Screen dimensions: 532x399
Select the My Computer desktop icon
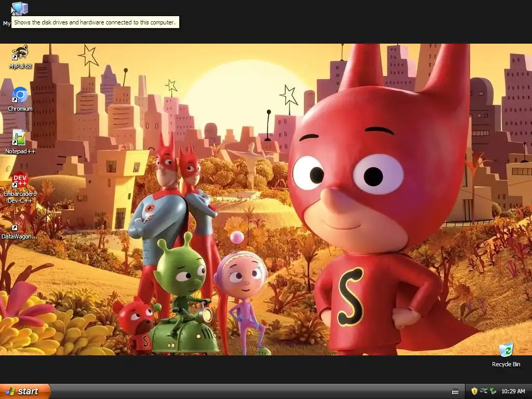pos(20,8)
